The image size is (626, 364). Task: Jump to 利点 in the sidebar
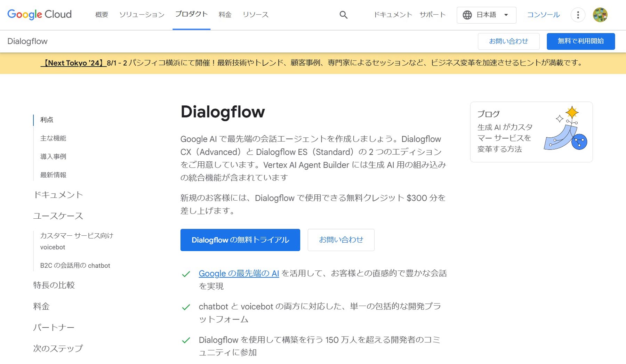pos(47,120)
